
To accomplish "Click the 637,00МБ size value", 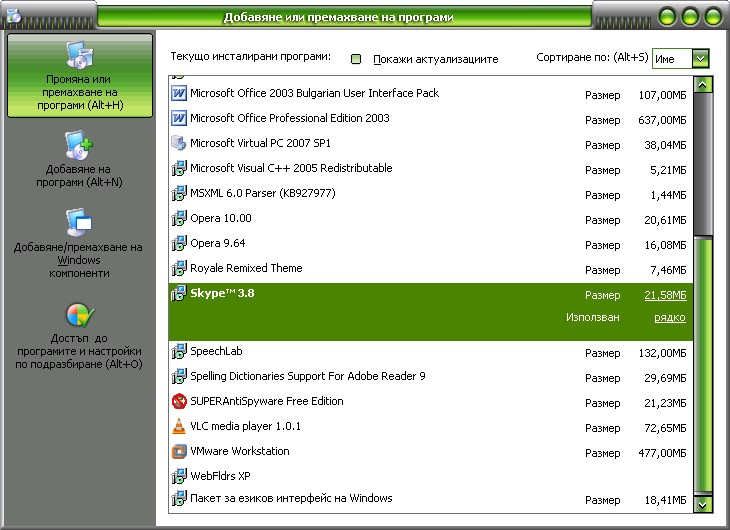I will (x=662, y=120).
